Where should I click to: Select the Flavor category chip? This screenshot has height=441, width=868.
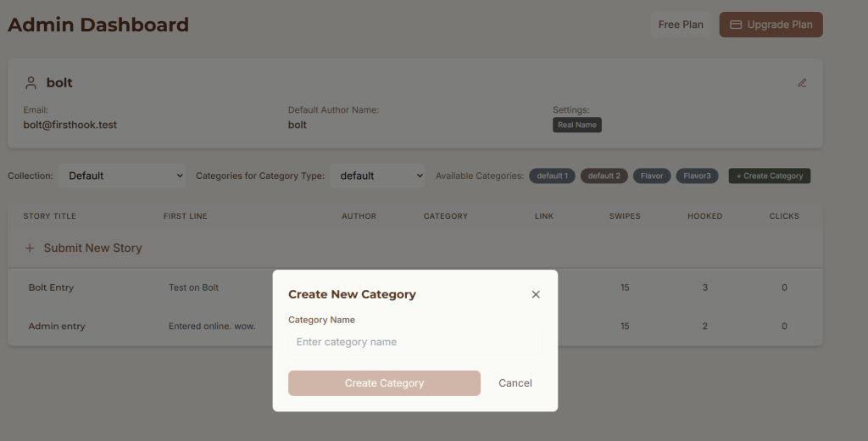coord(652,176)
